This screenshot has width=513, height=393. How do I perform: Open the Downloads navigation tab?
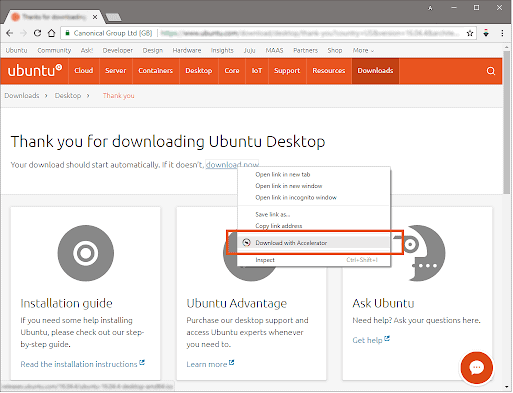point(375,71)
